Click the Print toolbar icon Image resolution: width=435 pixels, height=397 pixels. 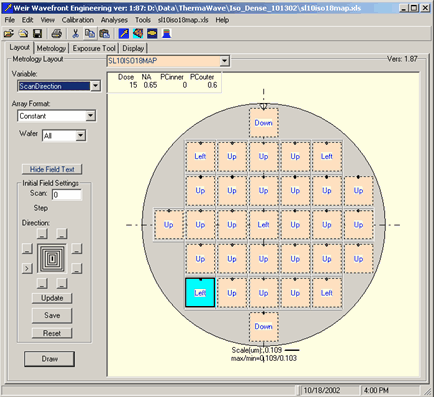coord(56,33)
